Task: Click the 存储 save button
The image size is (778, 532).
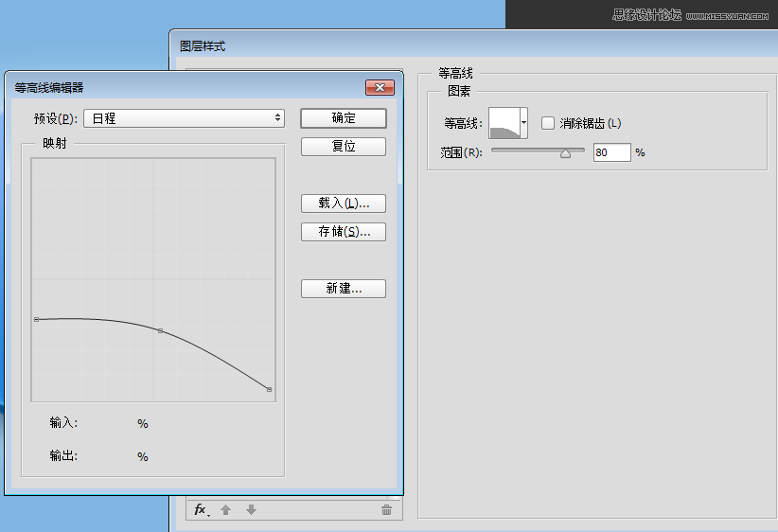Action: point(343,232)
